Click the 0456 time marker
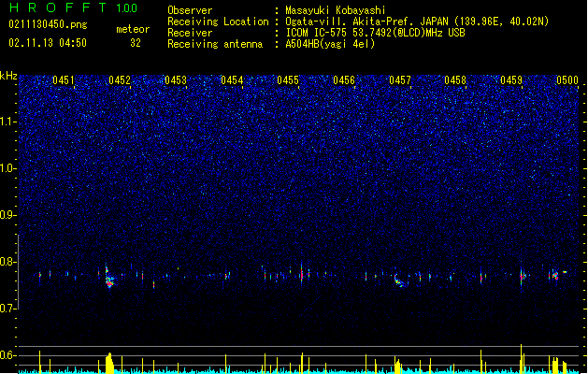The width and height of the screenshot is (588, 374). [x=344, y=80]
